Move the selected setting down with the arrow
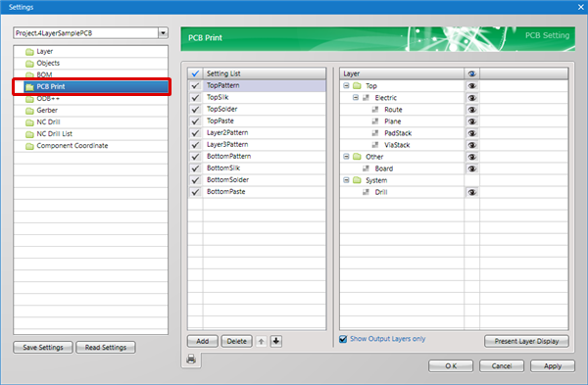 [x=276, y=341]
